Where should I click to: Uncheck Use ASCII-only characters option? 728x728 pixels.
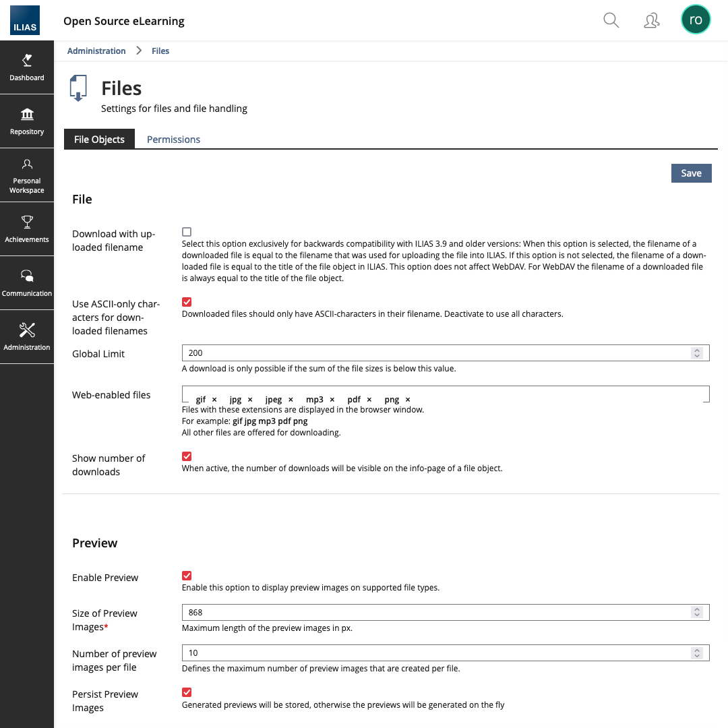pos(187,302)
